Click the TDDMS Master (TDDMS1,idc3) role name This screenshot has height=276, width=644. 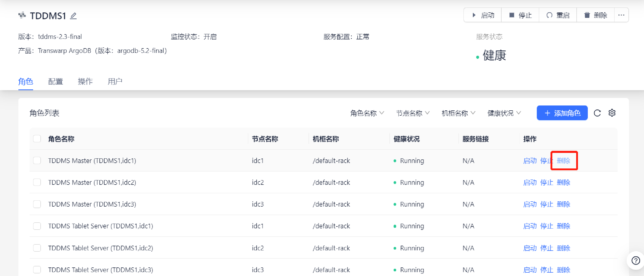(92, 204)
